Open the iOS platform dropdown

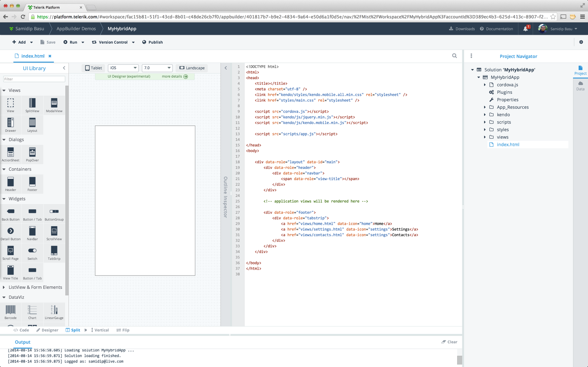123,68
